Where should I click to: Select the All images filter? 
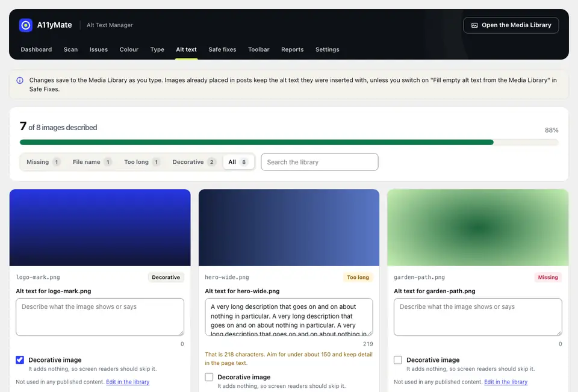238,162
